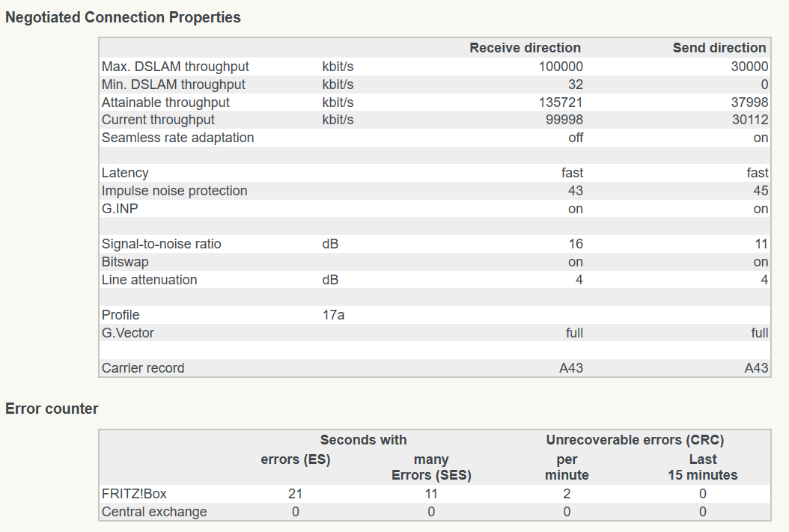The height and width of the screenshot is (532, 789).
Task: Select the Line attenuation row label
Action: (150, 280)
